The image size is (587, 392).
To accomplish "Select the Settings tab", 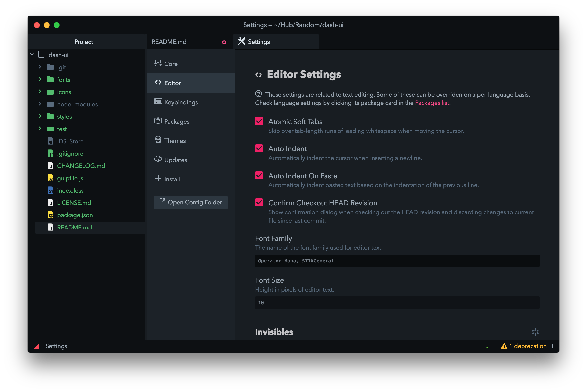I will [259, 42].
